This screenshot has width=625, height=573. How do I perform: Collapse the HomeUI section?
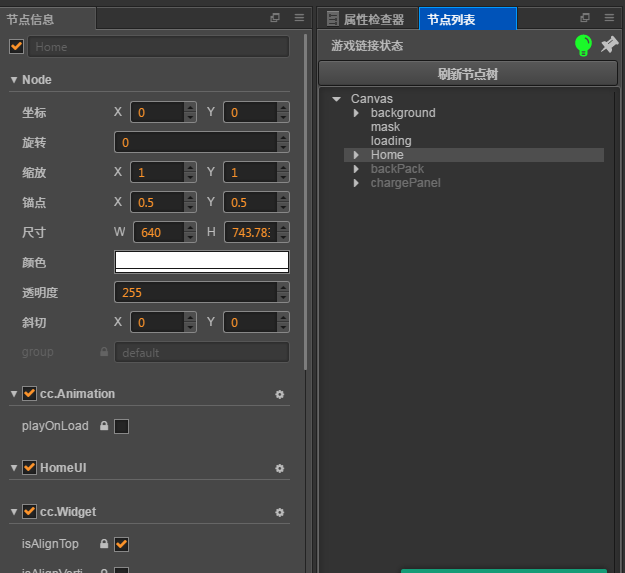(14, 468)
